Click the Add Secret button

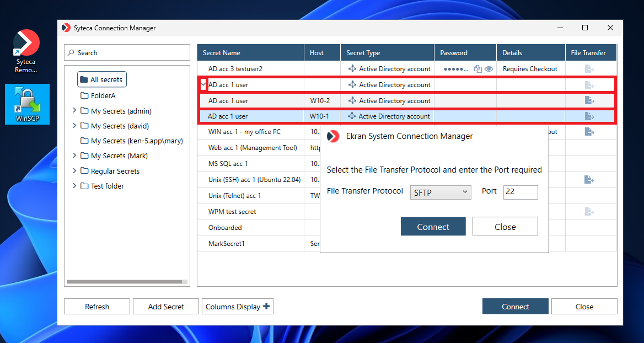(166, 307)
